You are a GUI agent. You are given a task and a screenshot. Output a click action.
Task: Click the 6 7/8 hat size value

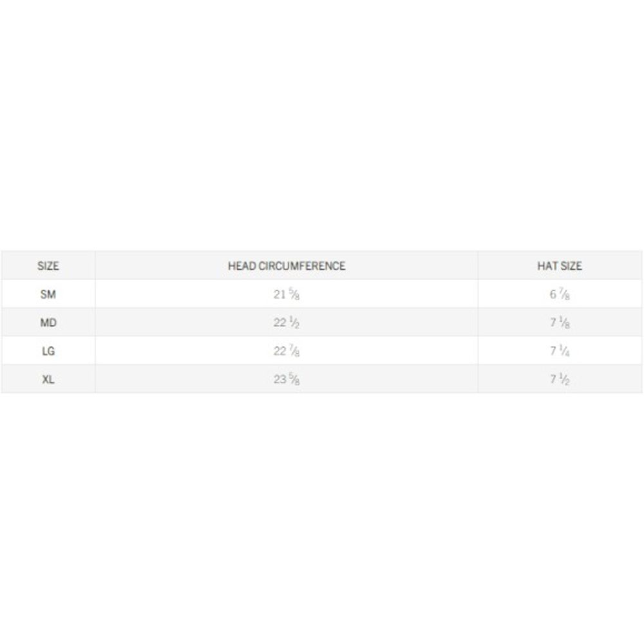click(x=560, y=295)
